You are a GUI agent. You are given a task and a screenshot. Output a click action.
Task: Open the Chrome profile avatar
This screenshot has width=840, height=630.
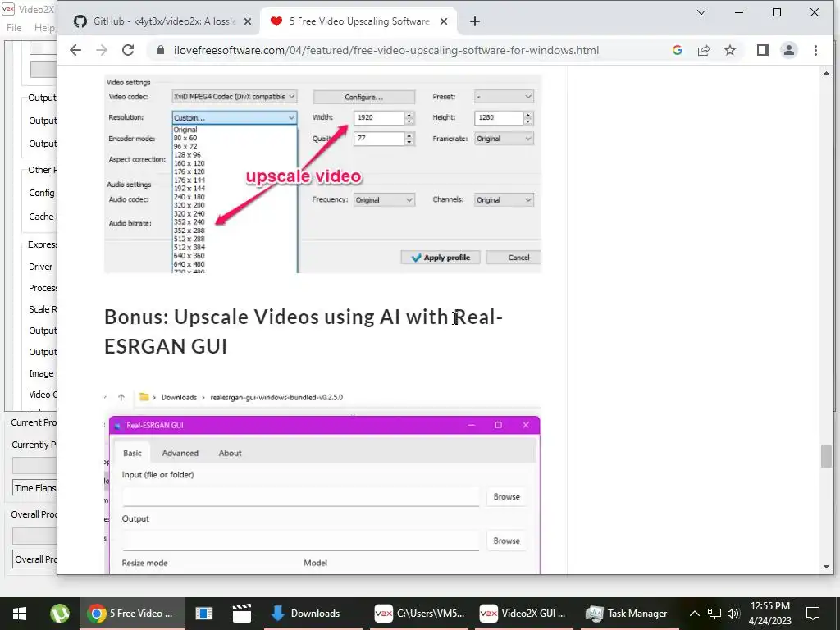tap(788, 50)
